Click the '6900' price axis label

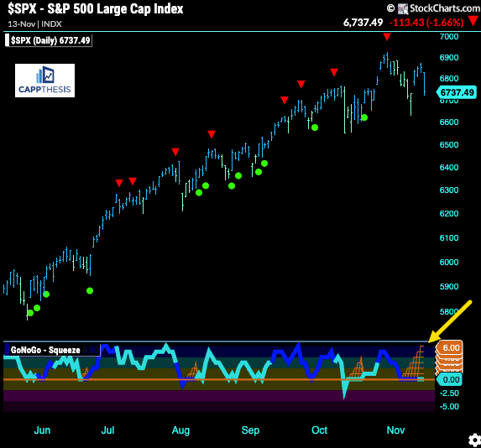449,57
